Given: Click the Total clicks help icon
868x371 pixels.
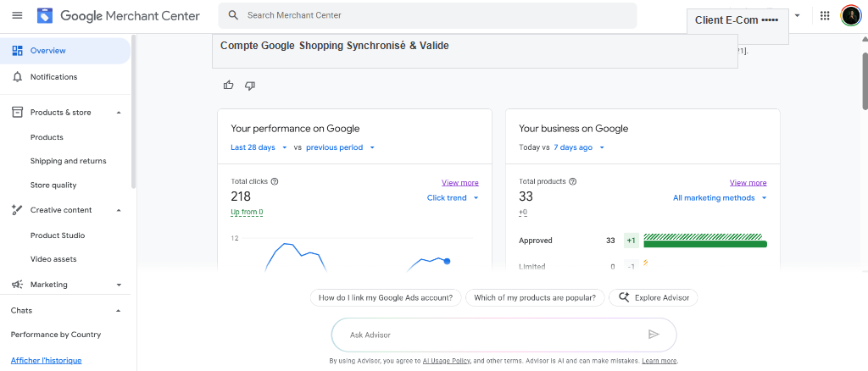Looking at the screenshot, I should click(x=275, y=181).
